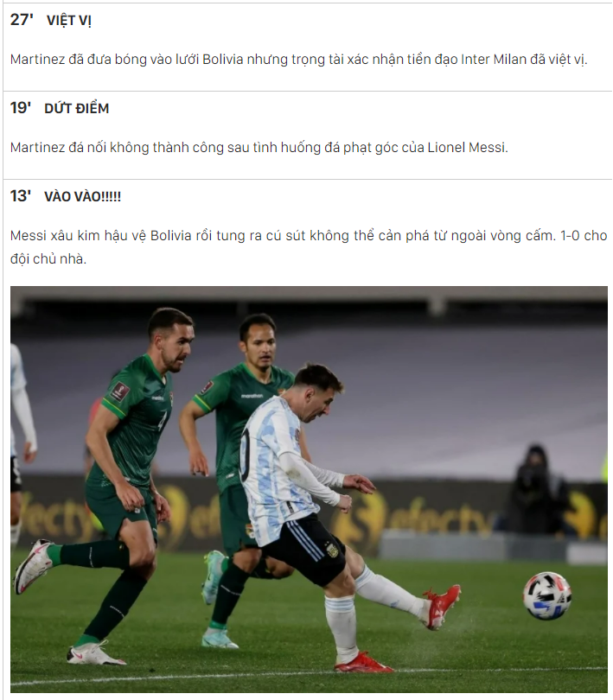This screenshot has width=613, height=700.
Task: Click the Martinez volley attempt description
Action: coord(259,147)
